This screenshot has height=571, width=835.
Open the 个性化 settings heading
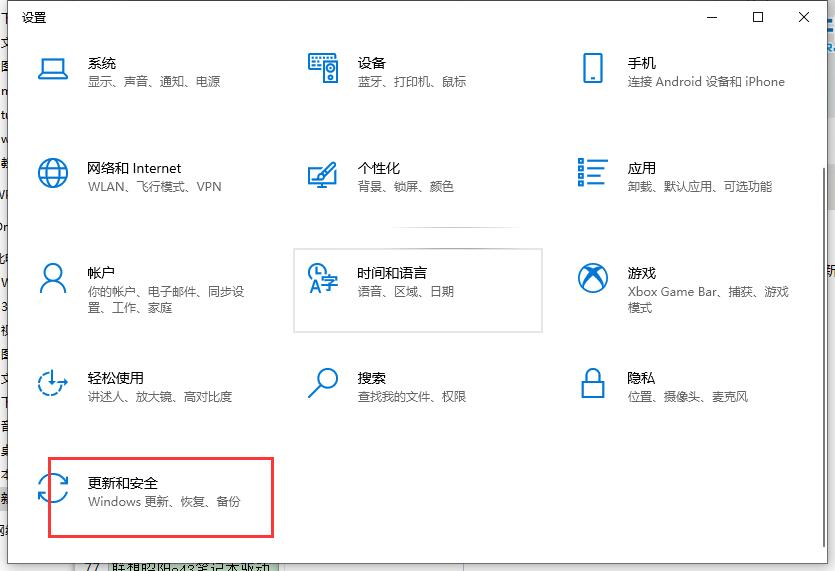click(378, 168)
